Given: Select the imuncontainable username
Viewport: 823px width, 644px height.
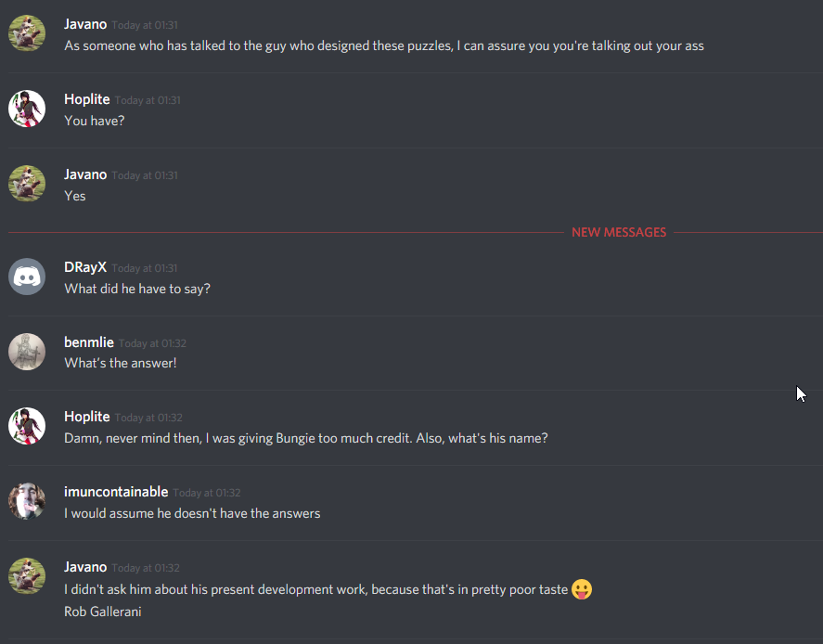Looking at the screenshot, I should tap(116, 492).
